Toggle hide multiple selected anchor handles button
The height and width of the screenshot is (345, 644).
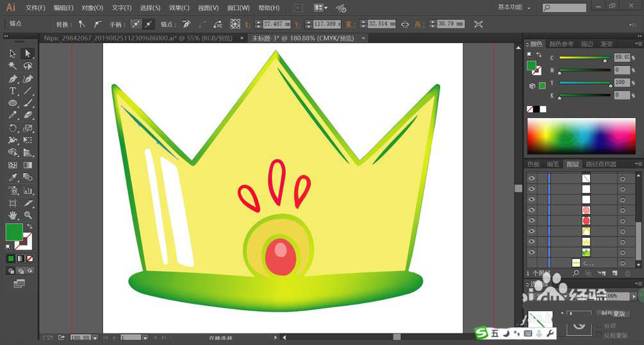click(148, 24)
